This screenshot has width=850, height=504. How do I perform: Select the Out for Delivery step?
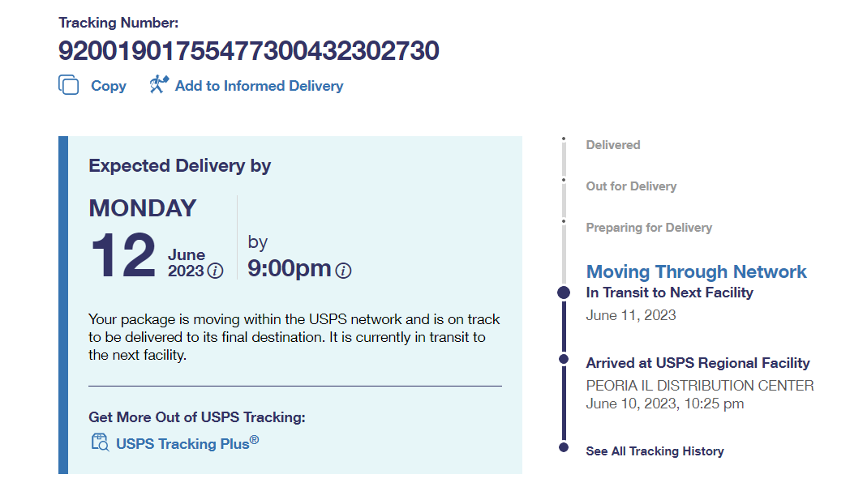tap(631, 186)
